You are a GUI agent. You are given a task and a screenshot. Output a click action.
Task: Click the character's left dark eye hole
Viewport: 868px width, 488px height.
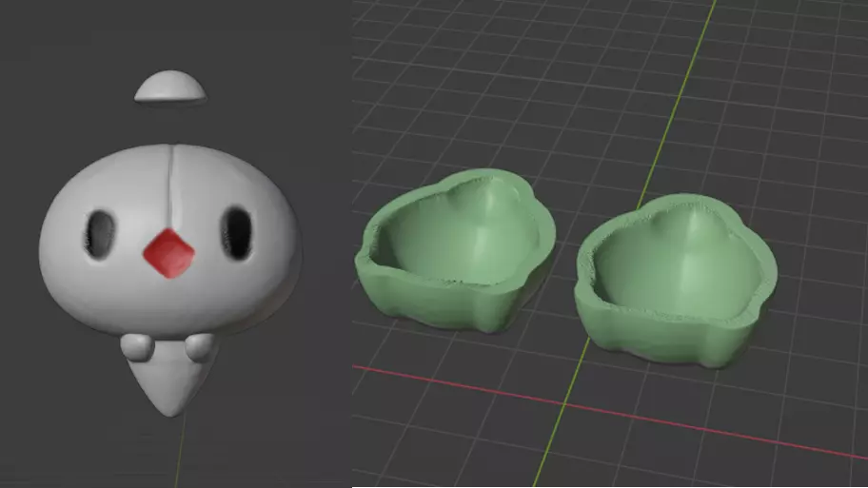click(x=100, y=235)
